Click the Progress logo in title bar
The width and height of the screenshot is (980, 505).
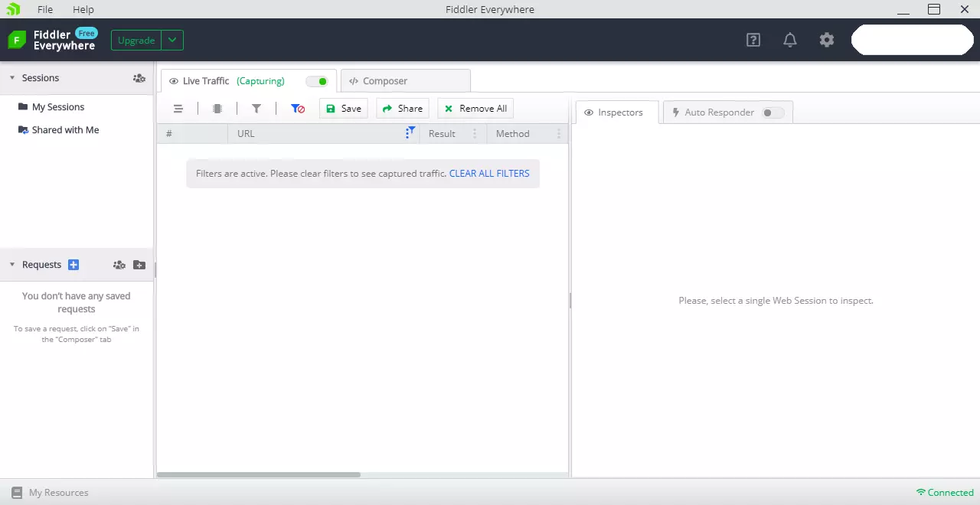(13, 9)
